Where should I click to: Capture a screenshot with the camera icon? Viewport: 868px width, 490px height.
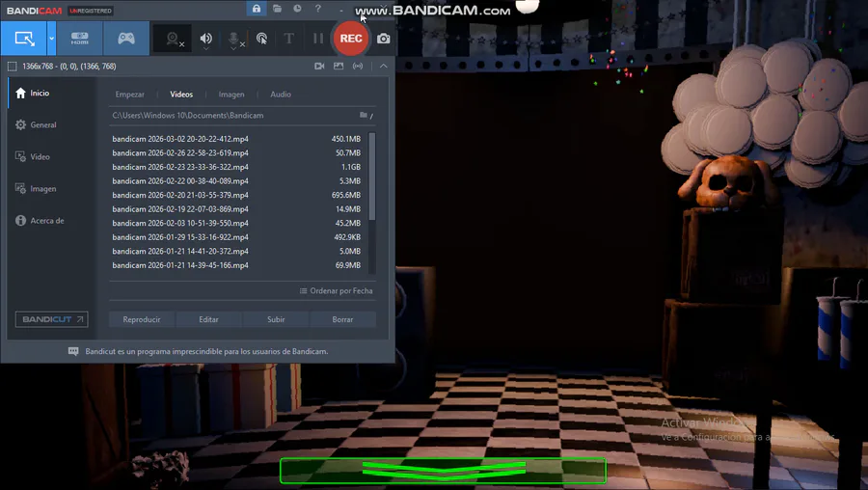(x=383, y=39)
